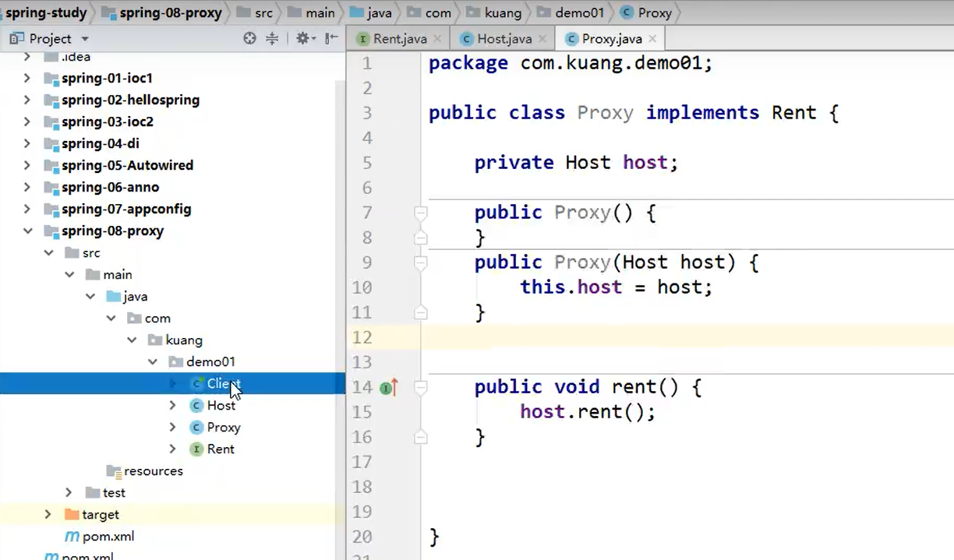
Task: Click the package declaration on line 1
Action: tap(571, 62)
